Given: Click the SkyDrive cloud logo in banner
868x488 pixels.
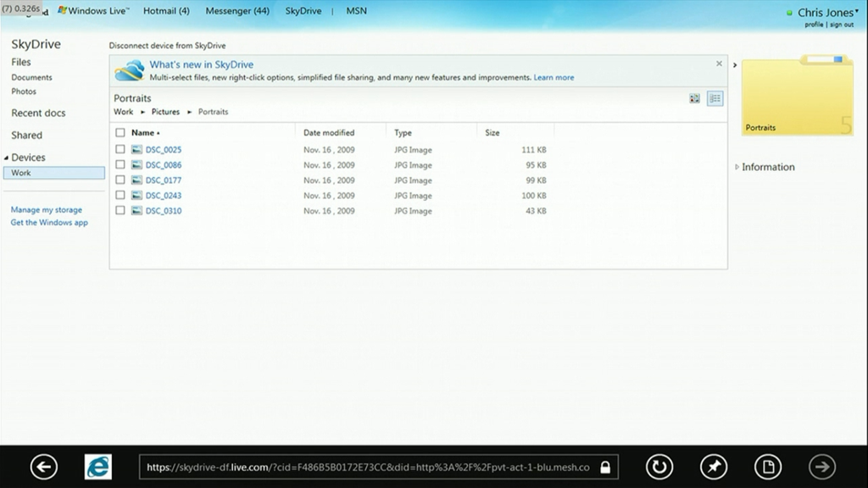Looking at the screenshot, I should click(x=130, y=71).
